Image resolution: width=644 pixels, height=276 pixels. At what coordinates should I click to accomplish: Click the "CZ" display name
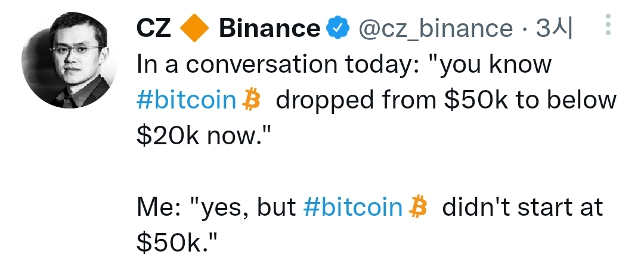click(154, 29)
